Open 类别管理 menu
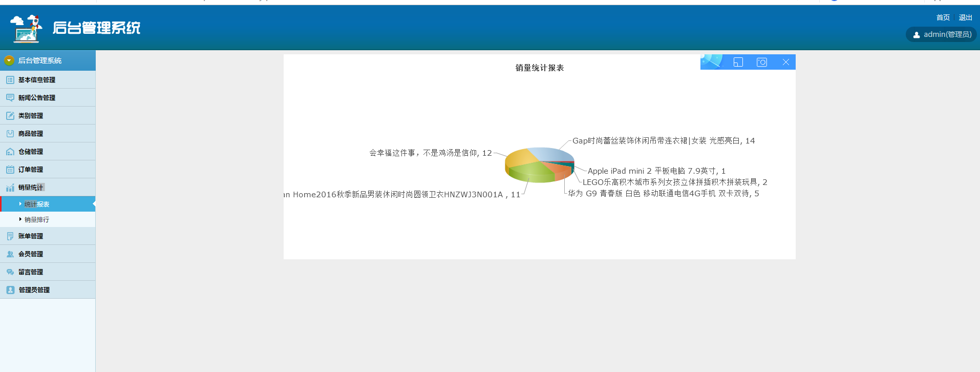980x372 pixels. click(48, 116)
